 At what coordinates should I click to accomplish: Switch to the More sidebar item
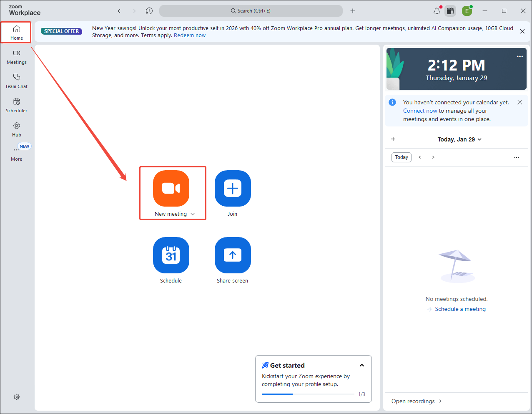[16, 154]
